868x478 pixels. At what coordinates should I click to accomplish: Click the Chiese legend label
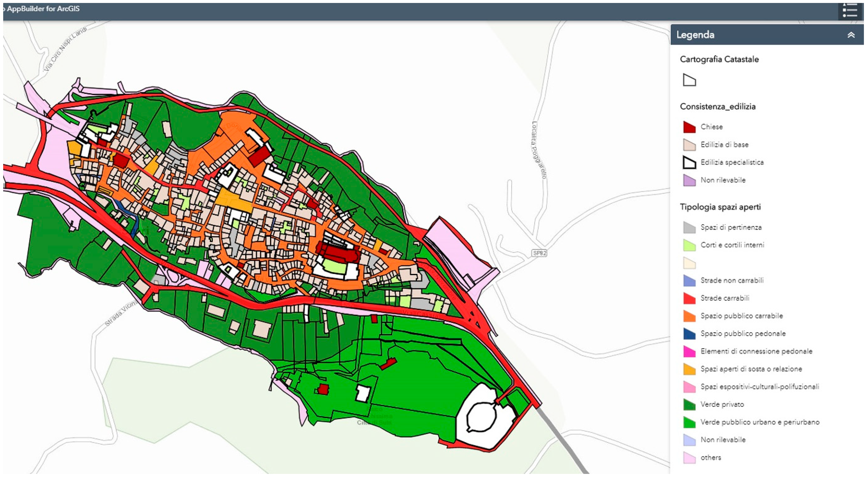coord(712,127)
